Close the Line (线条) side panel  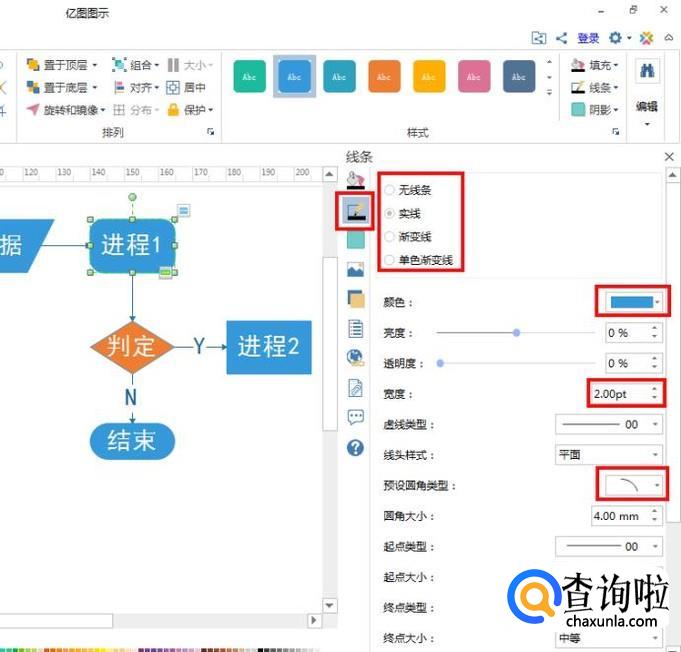point(669,157)
